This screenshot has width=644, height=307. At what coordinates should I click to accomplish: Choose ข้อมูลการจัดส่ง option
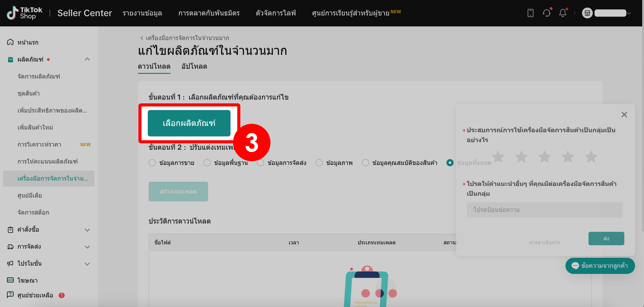point(260,162)
